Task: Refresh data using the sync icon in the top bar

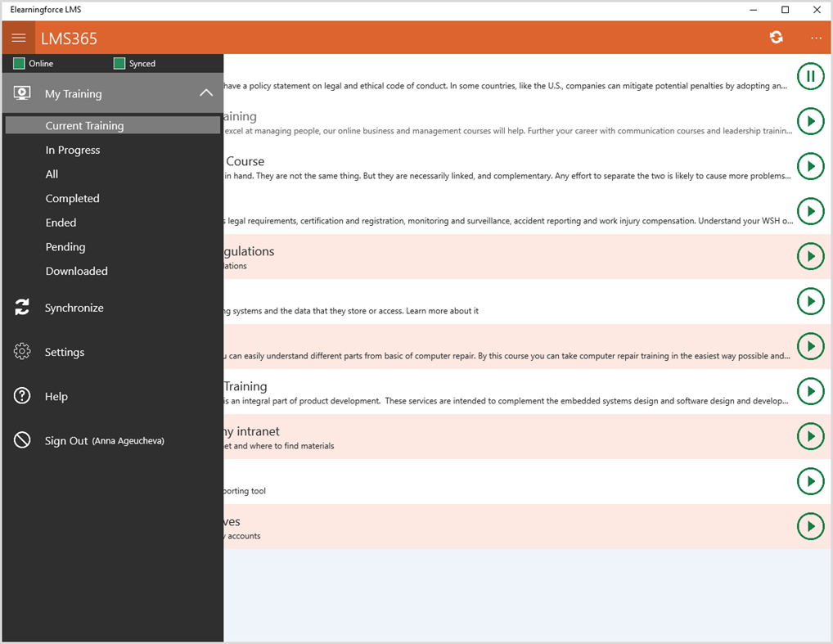Action: point(776,37)
